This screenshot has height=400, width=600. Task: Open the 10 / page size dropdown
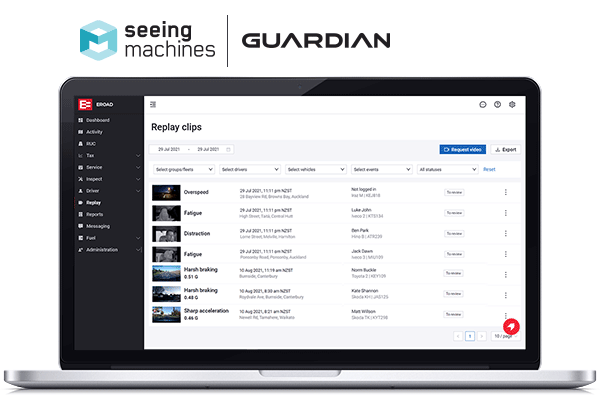tap(505, 336)
